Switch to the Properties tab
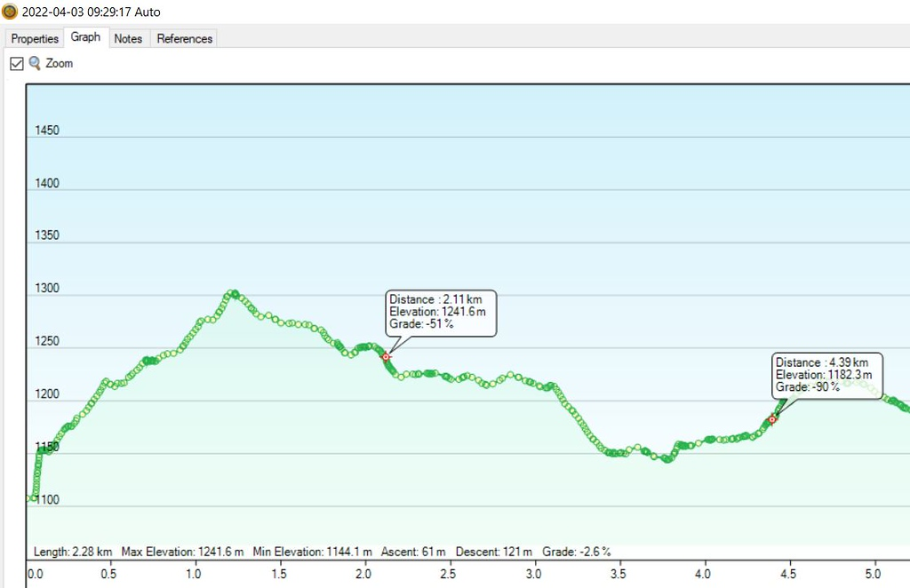 tap(35, 38)
